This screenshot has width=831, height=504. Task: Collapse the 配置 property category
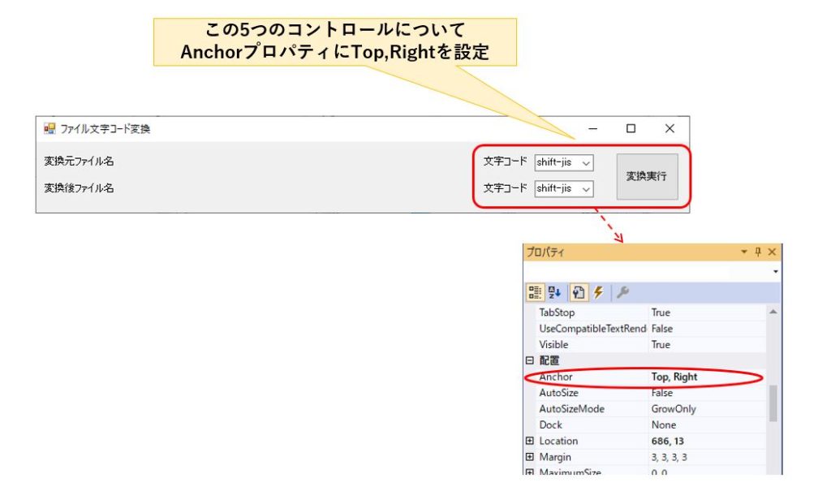point(529,360)
